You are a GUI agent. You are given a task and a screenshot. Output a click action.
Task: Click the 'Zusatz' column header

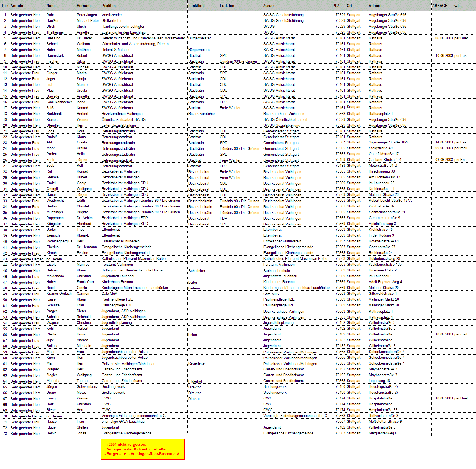tap(269, 6)
